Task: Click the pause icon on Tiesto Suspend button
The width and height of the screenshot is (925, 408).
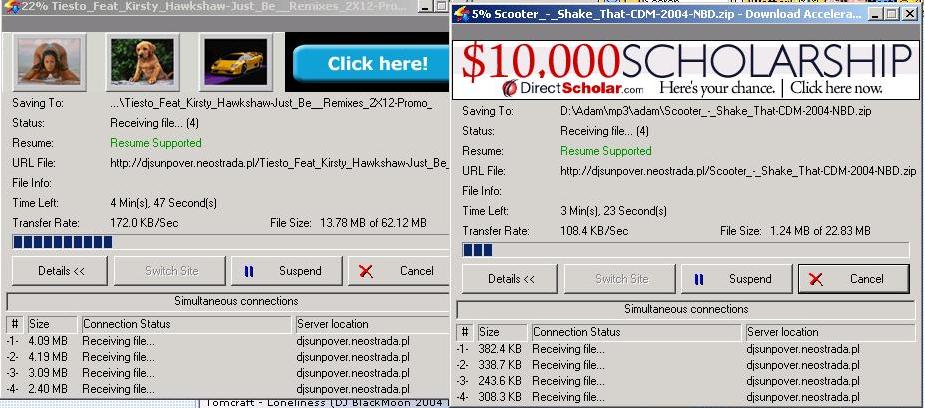Action: click(249, 271)
